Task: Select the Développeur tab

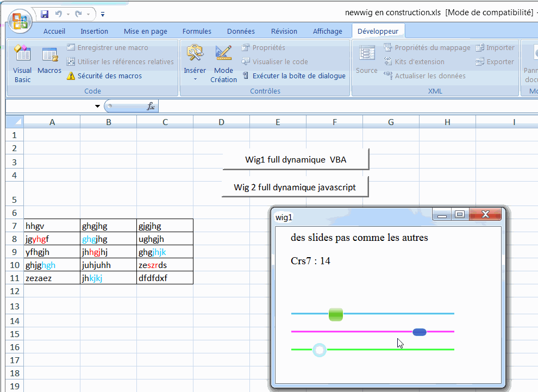Action: point(378,31)
